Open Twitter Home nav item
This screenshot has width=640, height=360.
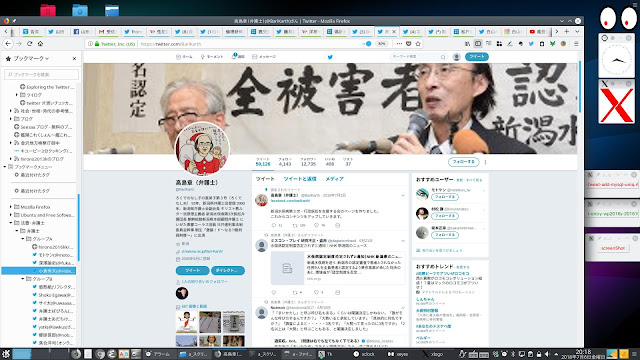pos(184,57)
